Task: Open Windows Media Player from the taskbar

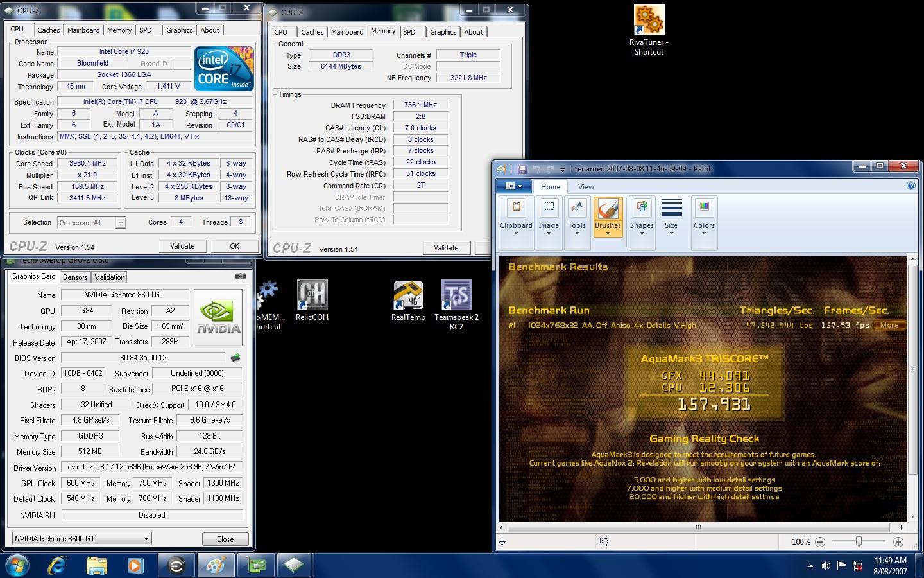Action: (x=135, y=565)
